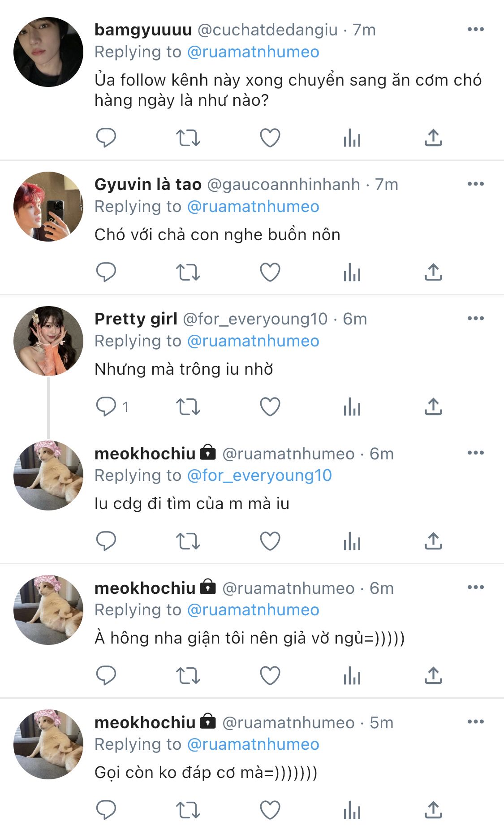Retweet the Gyuvin là tao reply
The height and width of the screenshot is (830, 504).
188,272
